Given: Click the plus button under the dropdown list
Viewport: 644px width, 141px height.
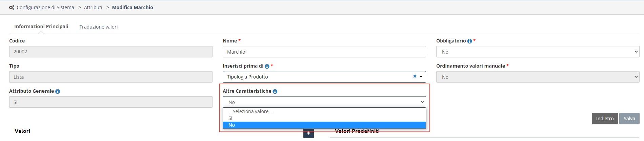Looking at the screenshot, I should [308, 134].
